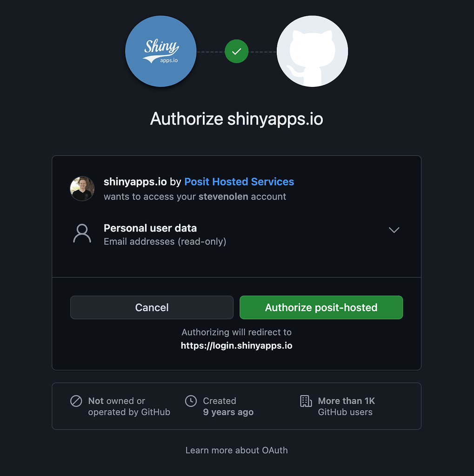Click the GitHub Octocat logo circle

[x=312, y=51]
